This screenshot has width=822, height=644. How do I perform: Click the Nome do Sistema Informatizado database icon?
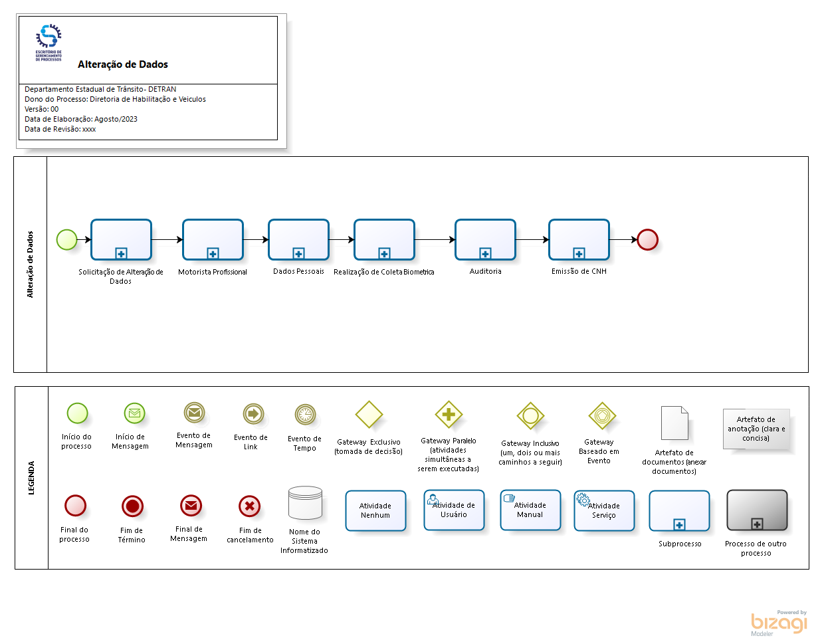coord(305,503)
